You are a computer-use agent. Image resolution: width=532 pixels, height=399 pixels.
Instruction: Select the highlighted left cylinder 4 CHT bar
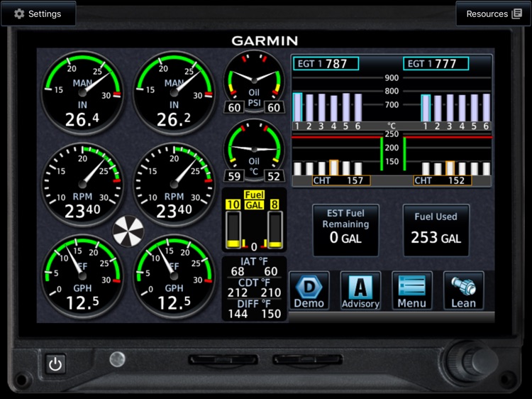334,168
